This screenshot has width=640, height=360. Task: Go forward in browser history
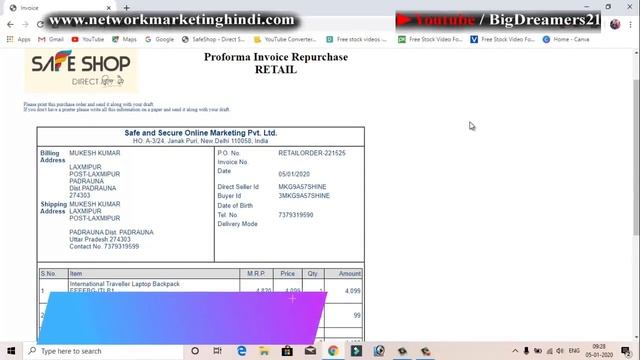click(x=25, y=24)
